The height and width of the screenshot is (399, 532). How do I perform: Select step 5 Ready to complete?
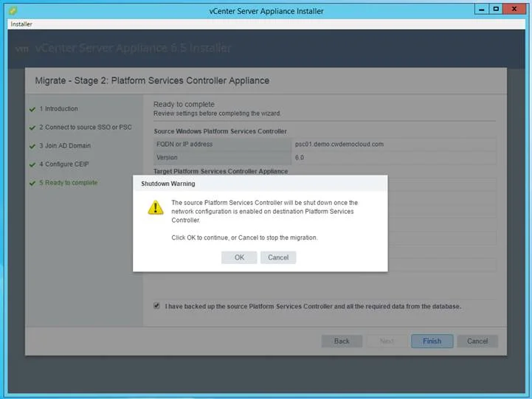[x=68, y=183]
